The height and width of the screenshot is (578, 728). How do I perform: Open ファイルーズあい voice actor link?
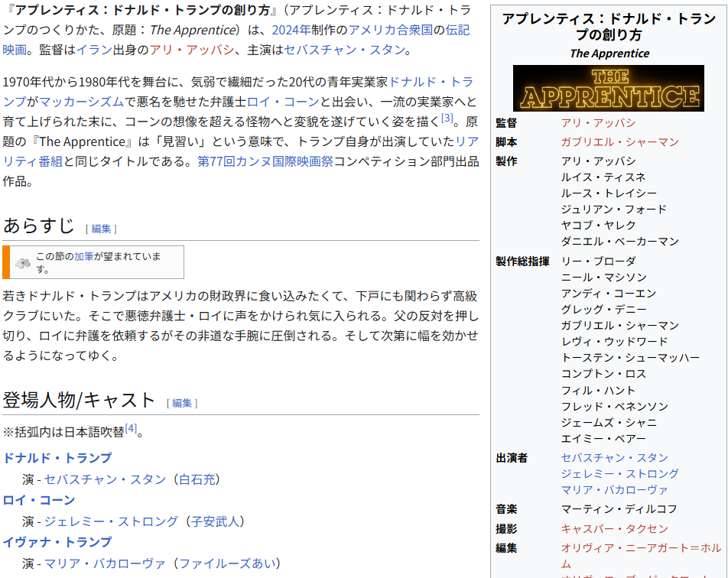(229, 563)
